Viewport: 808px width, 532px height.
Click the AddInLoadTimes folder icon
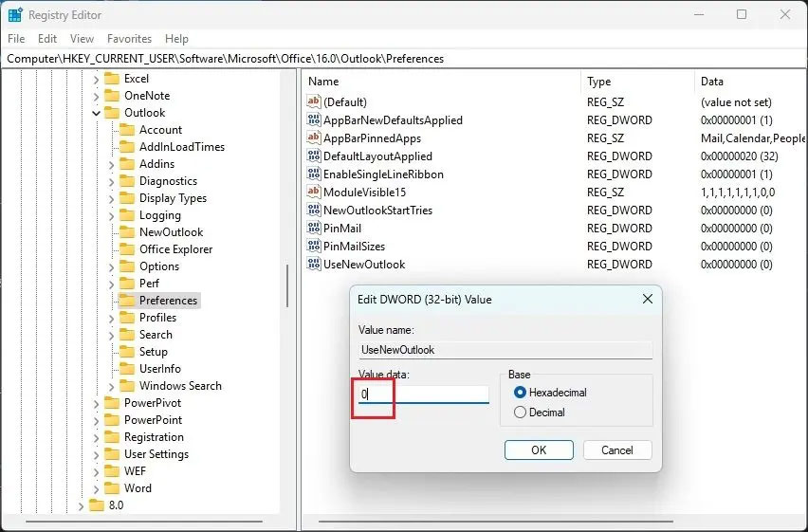(127, 146)
